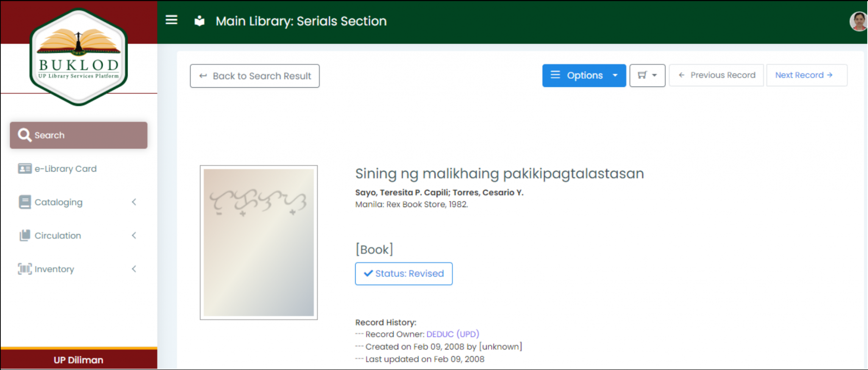Image resolution: width=868 pixels, height=370 pixels.
Task: Click the publisher text Manila: Rex Book Store
Action: click(412, 204)
